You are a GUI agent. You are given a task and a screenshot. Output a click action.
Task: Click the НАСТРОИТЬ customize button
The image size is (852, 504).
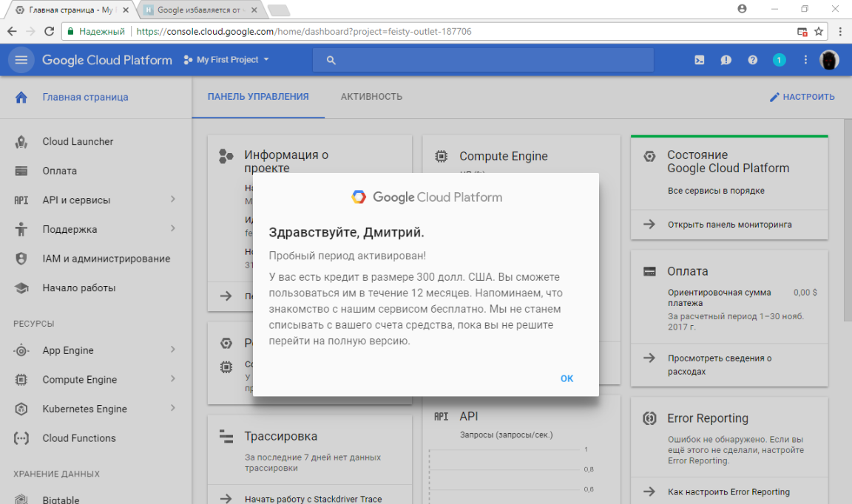pos(802,98)
